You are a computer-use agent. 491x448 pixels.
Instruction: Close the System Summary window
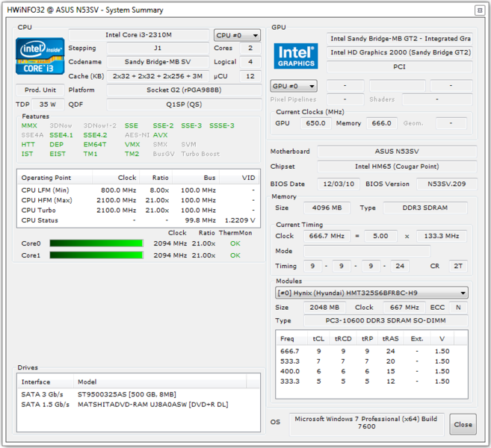[480, 10]
